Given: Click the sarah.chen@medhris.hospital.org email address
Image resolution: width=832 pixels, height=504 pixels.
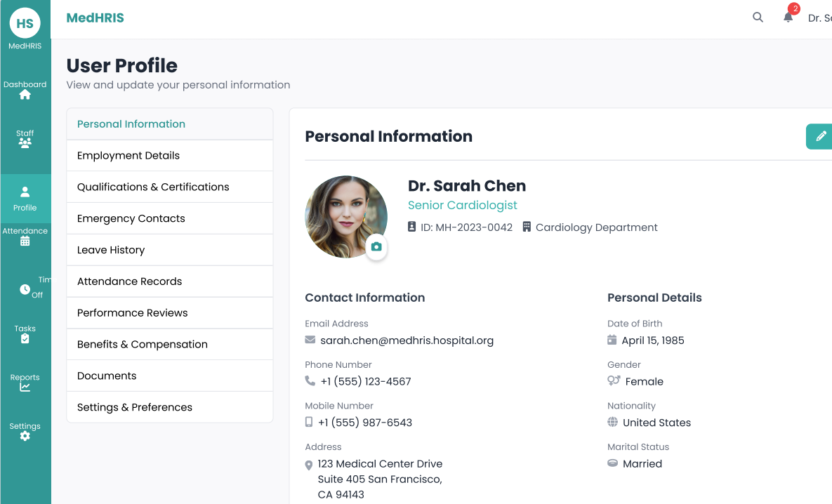Looking at the screenshot, I should [x=407, y=340].
